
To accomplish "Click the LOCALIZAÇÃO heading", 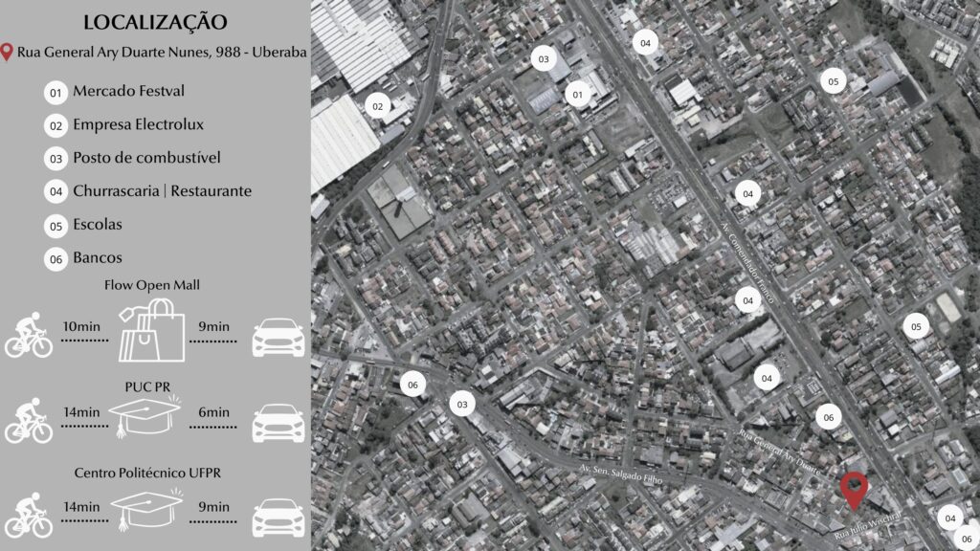I will point(155,21).
